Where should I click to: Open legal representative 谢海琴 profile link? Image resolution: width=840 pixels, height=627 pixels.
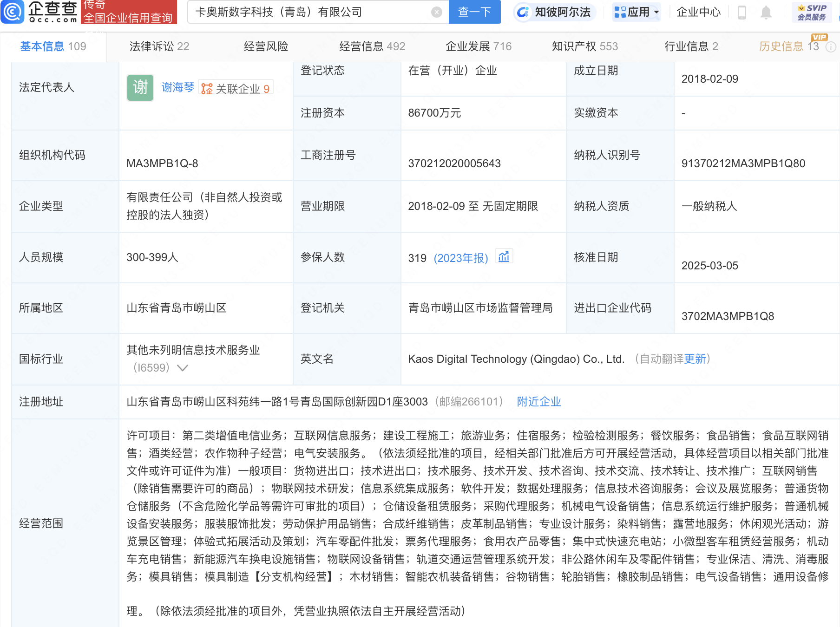178,87
